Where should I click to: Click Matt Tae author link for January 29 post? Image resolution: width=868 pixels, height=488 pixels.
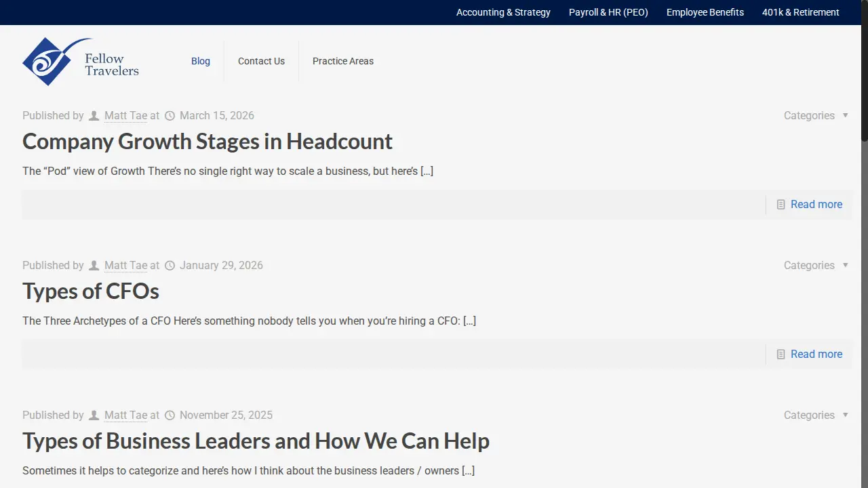click(x=125, y=266)
